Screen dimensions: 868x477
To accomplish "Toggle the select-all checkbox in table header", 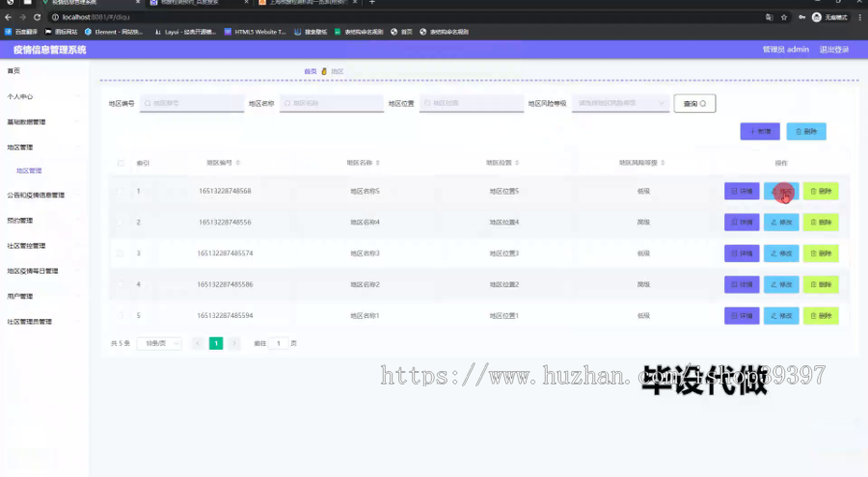I will point(121,163).
